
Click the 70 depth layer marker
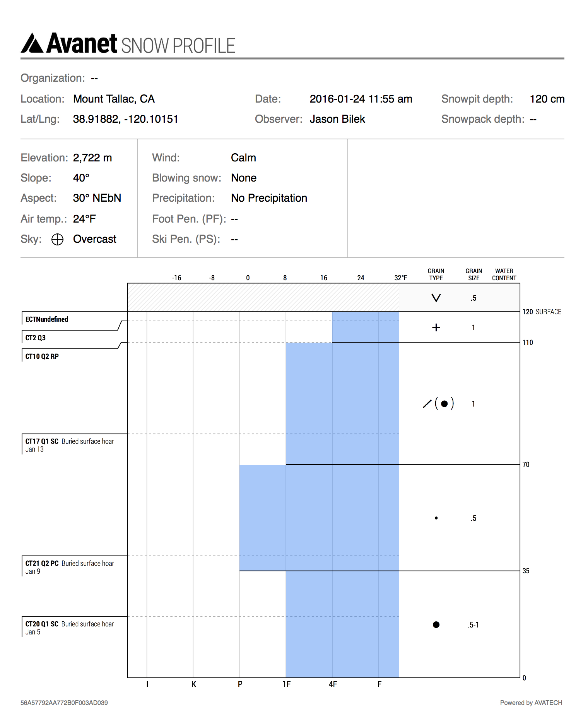click(526, 465)
